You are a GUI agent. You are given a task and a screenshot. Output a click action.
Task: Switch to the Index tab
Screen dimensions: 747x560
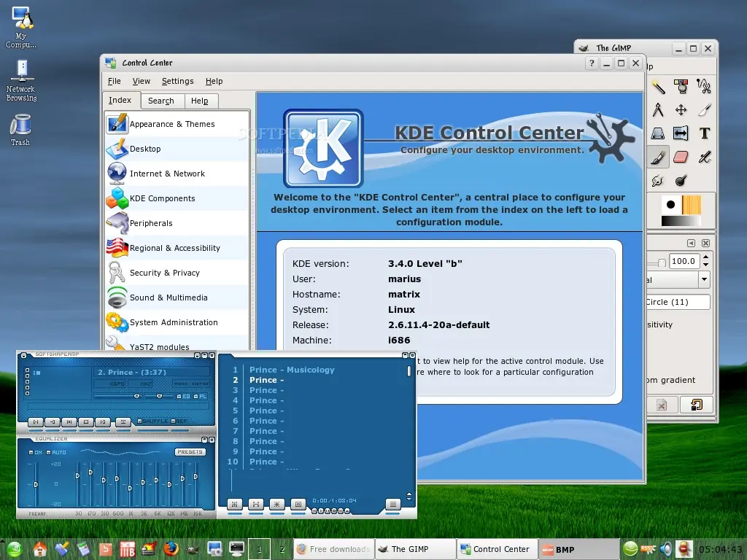coord(120,100)
